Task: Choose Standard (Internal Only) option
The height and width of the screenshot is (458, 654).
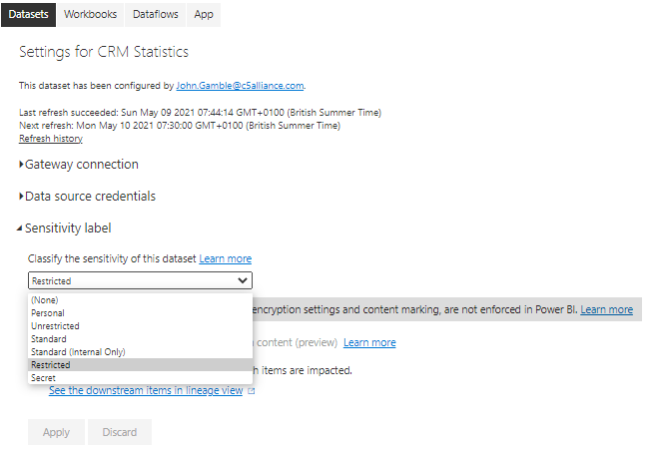Action: pos(140,352)
